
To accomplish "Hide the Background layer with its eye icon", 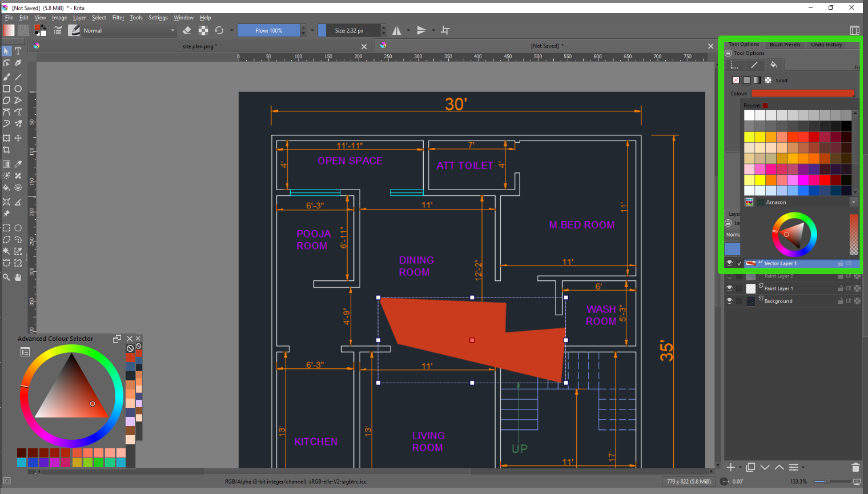I will coord(729,301).
